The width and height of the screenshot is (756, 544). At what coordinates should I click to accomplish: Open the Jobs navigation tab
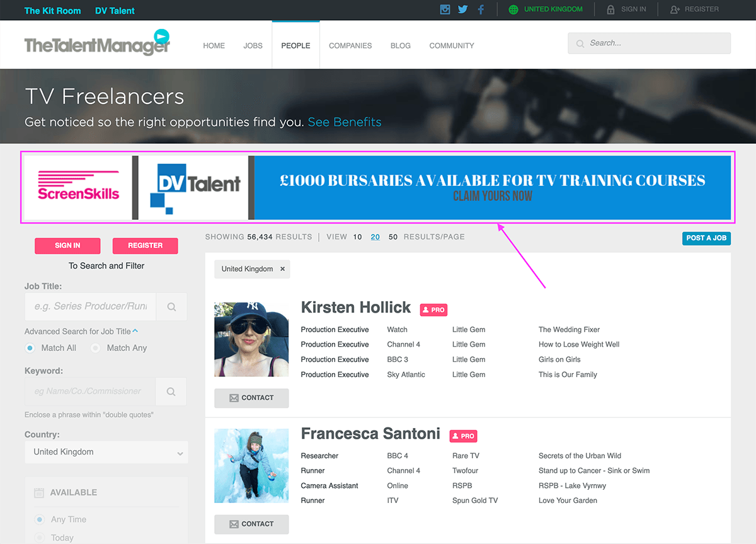coord(253,45)
